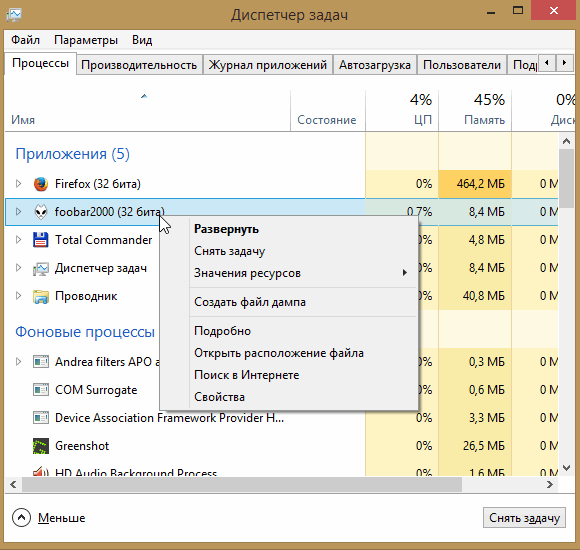The width and height of the screenshot is (580, 550).
Task: Click the Andrea filters APO icon
Action: point(41,361)
